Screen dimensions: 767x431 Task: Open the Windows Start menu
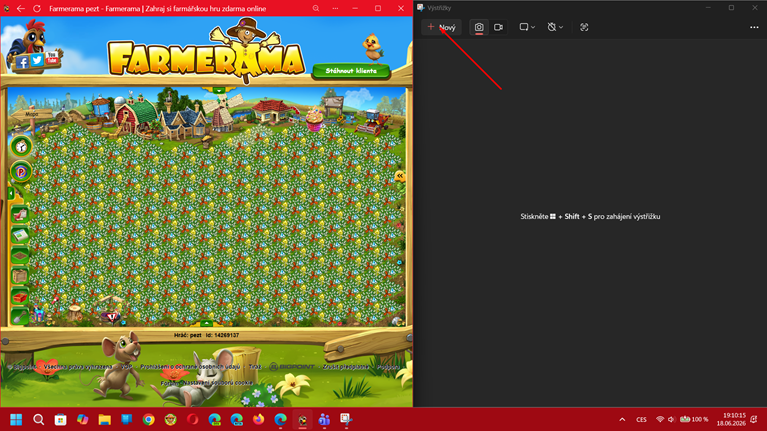click(x=16, y=420)
